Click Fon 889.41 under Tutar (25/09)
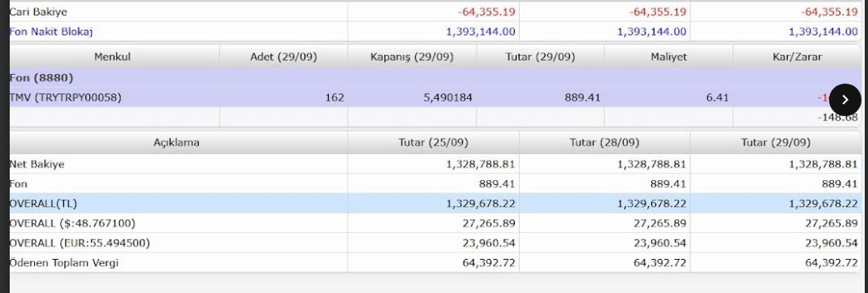Screen dimensions: 868x293 coord(497,183)
